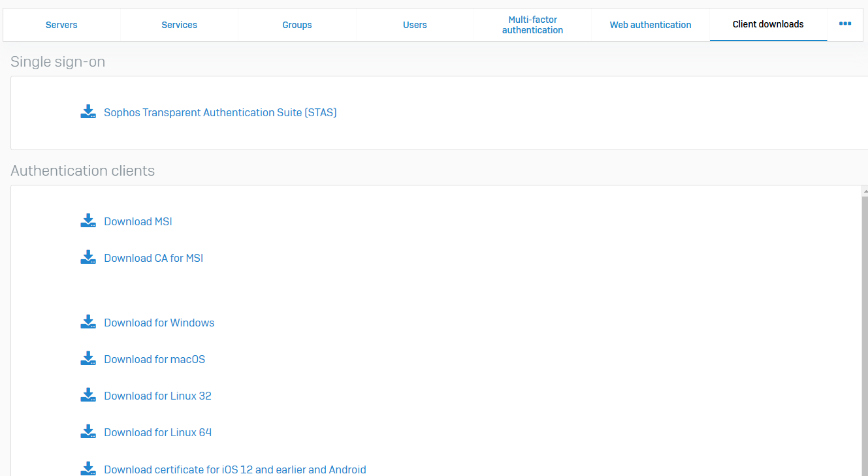
Task: Click the download icon for Linux 32
Action: pos(88,396)
